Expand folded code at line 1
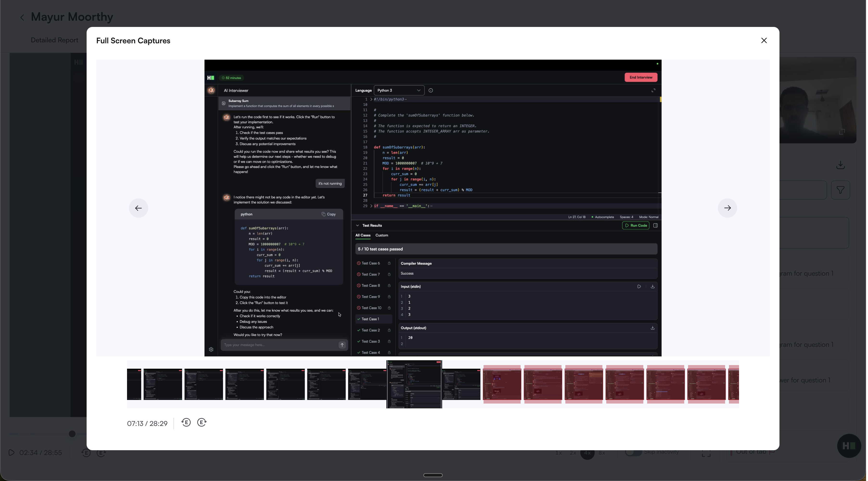The width and height of the screenshot is (868, 481). (x=372, y=99)
